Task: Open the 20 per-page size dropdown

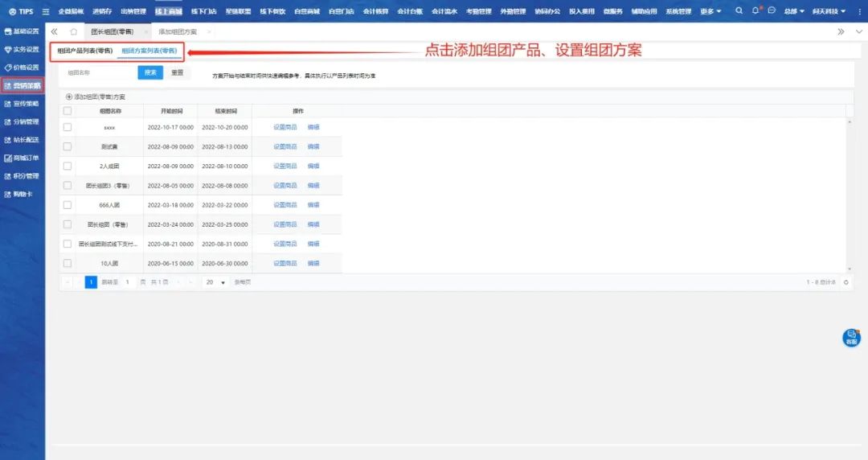Action: tap(215, 282)
